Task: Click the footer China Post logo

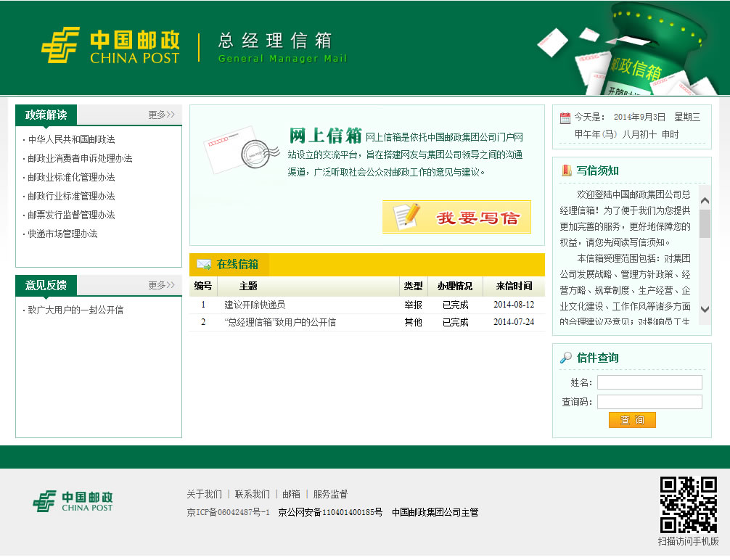Action: point(73,501)
